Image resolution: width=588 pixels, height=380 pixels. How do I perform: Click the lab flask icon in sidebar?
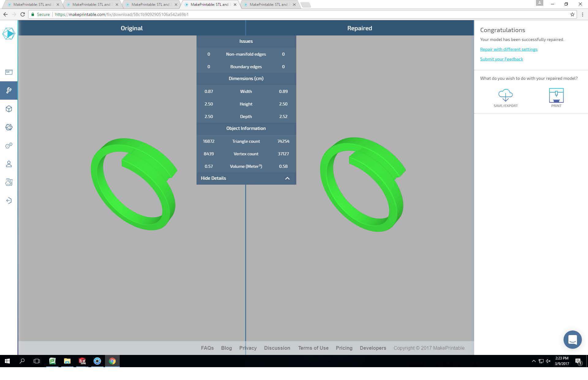point(9,182)
